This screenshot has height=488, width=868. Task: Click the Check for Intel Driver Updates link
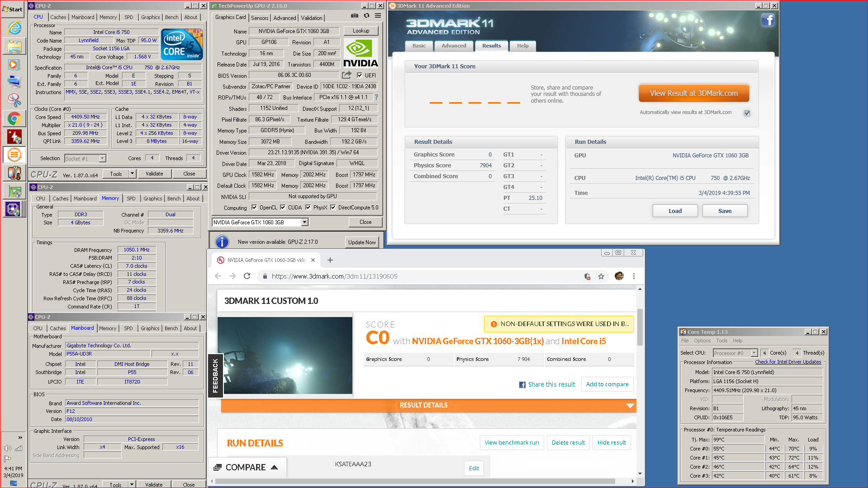[788, 362]
